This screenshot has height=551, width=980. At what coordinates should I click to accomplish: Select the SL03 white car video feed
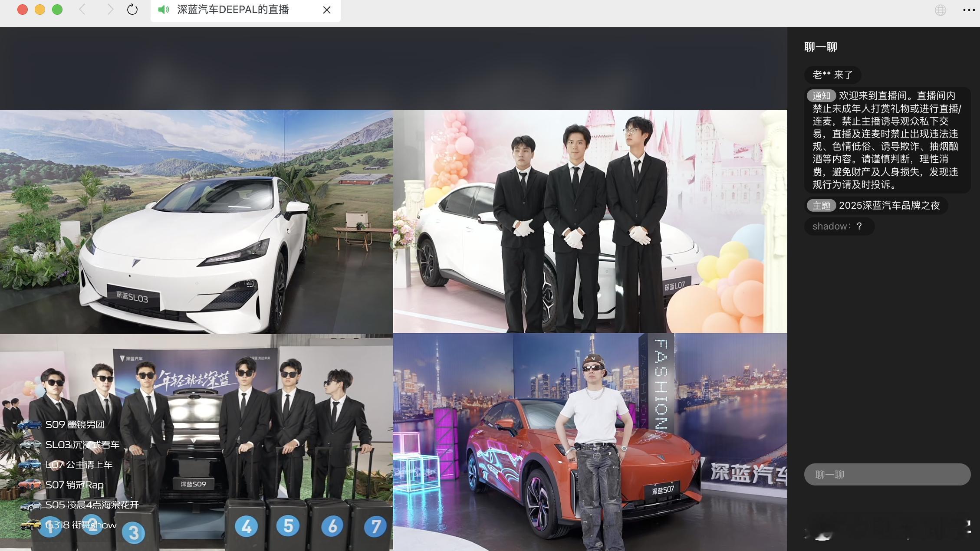pos(196,221)
